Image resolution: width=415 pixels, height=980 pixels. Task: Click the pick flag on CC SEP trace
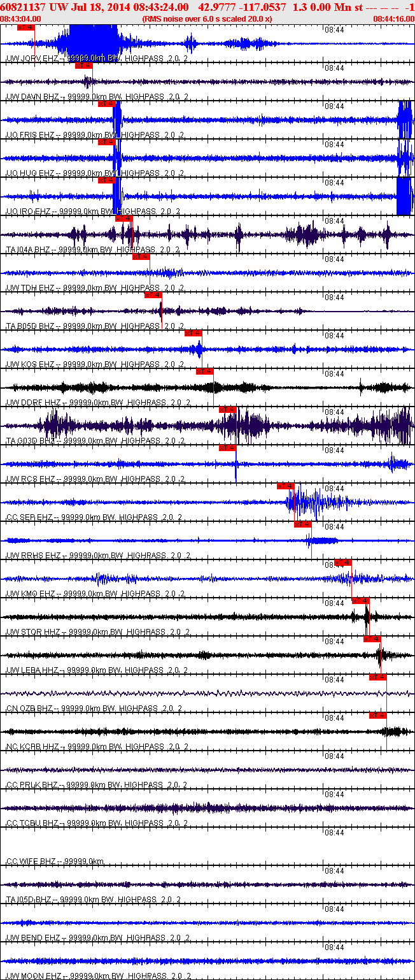point(285,486)
